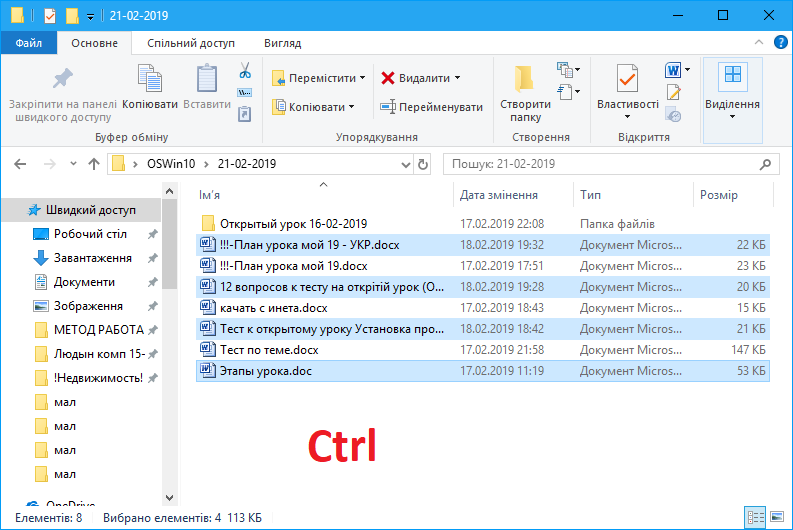The width and height of the screenshot is (793, 530).
Task: Select folder Открытый урок 16-02-2019
Action: pyautogui.click(x=483, y=224)
